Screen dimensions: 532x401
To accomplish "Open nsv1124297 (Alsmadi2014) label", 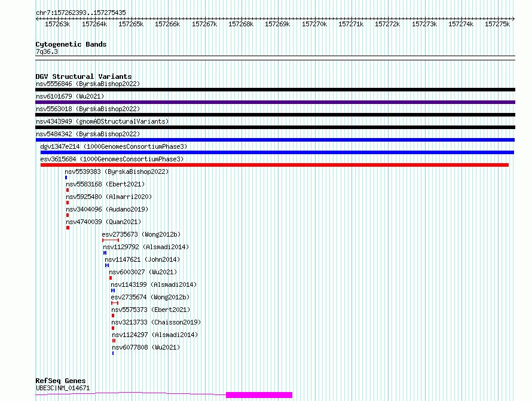I will click(155, 335).
